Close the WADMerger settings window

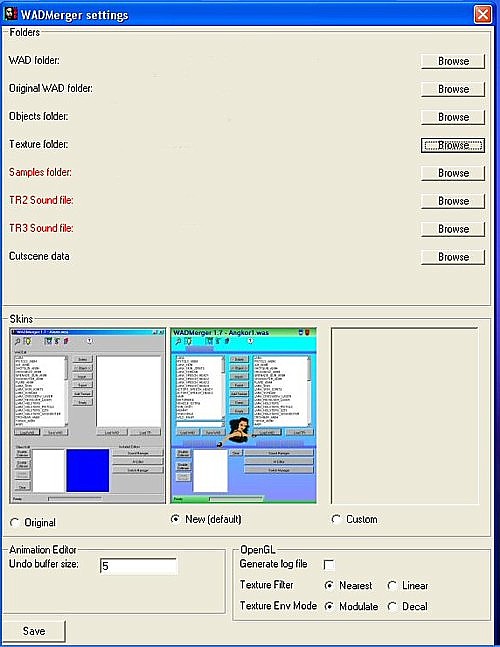(x=482, y=14)
